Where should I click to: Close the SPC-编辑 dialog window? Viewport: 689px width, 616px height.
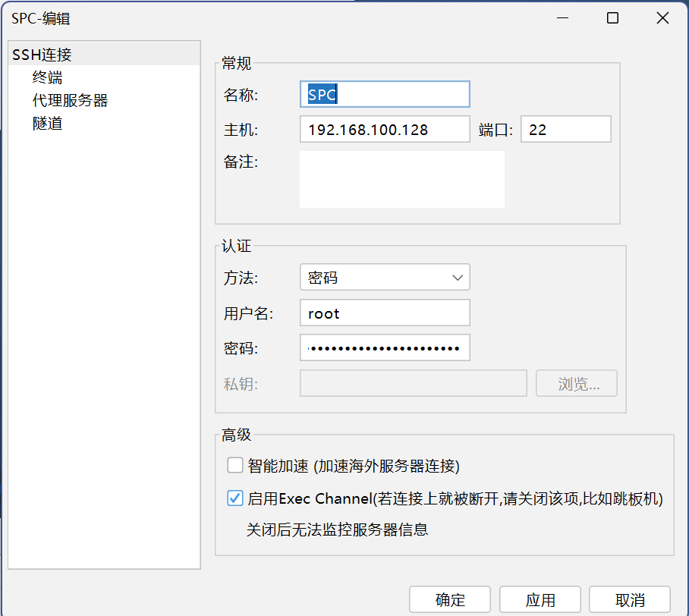pos(662,19)
